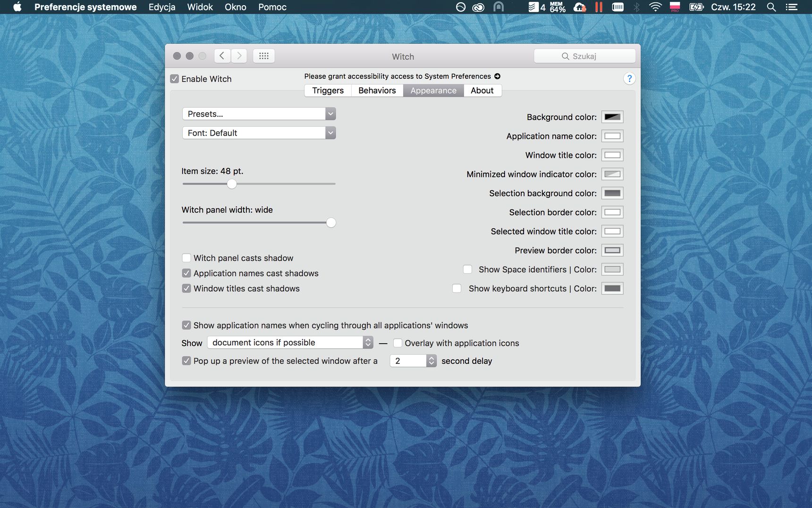Viewport: 812px width, 508px height.
Task: Open the Apple menu
Action: pos(17,7)
